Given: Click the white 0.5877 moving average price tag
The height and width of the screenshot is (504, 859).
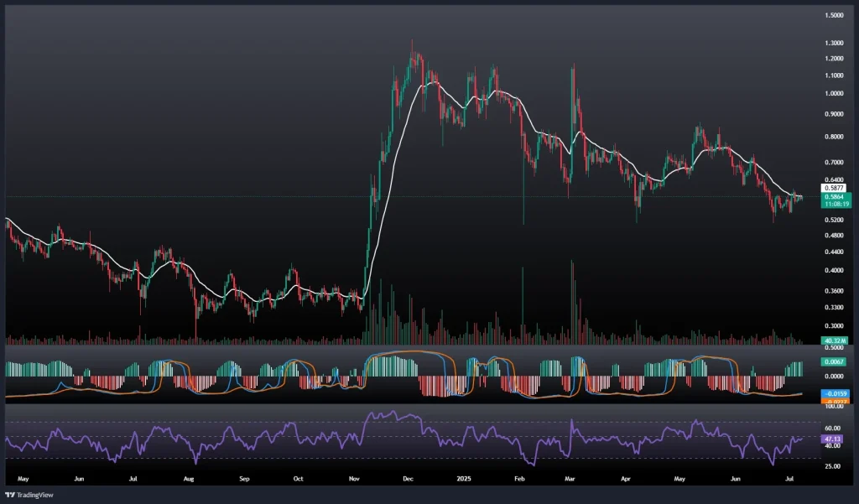Looking at the screenshot, I should coord(833,189).
